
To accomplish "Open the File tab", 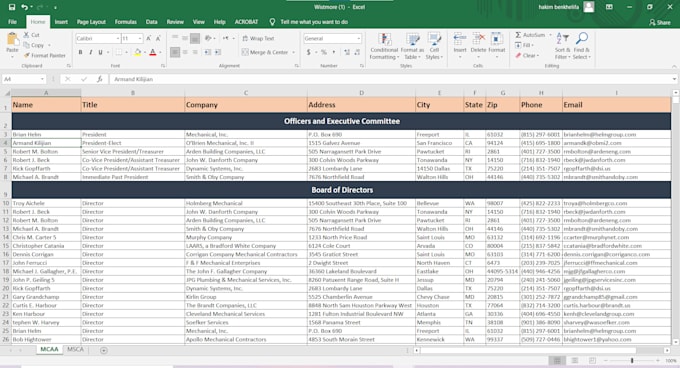I will 13,22.
